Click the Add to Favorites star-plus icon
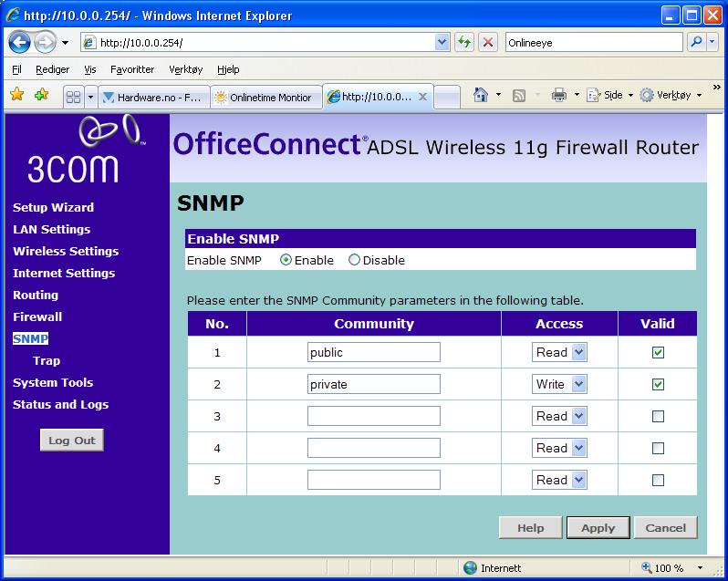 pos(41,95)
